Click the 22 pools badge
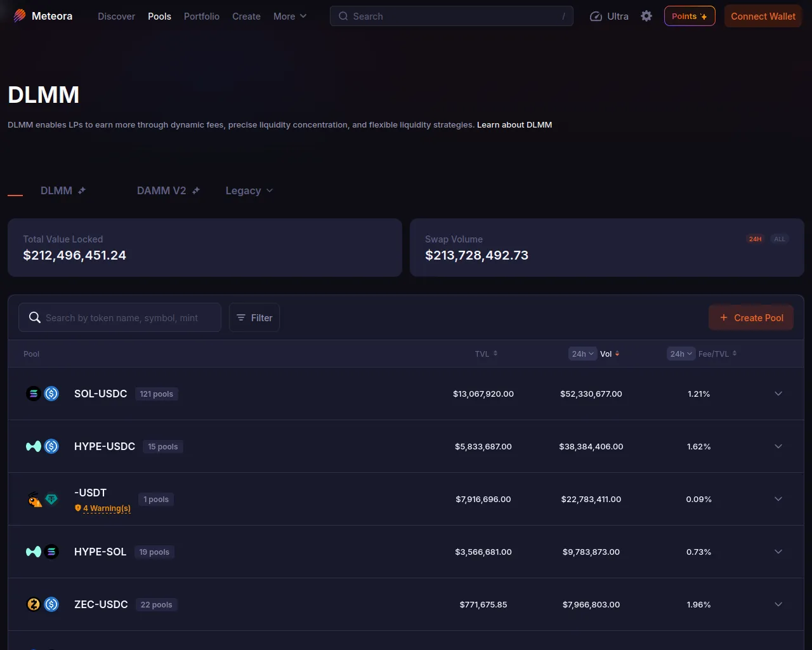 157,604
